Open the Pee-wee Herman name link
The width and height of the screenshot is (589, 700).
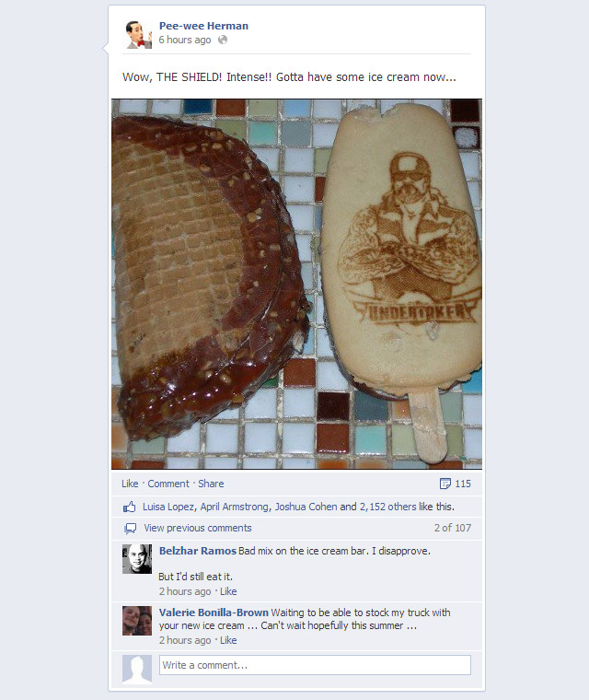click(203, 26)
